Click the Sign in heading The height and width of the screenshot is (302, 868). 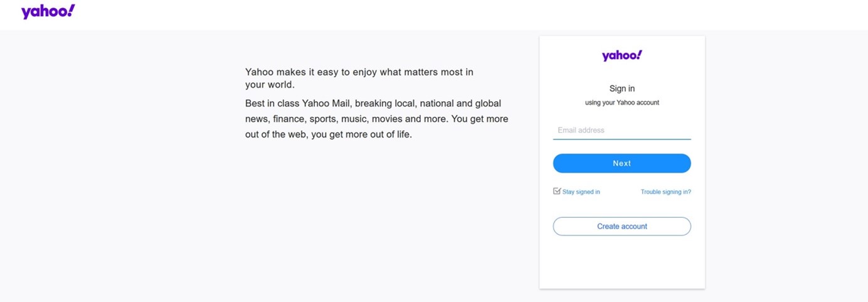point(622,89)
